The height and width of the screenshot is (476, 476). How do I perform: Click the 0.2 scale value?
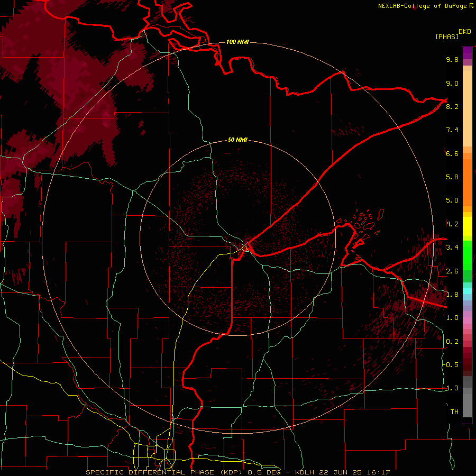tap(452, 342)
